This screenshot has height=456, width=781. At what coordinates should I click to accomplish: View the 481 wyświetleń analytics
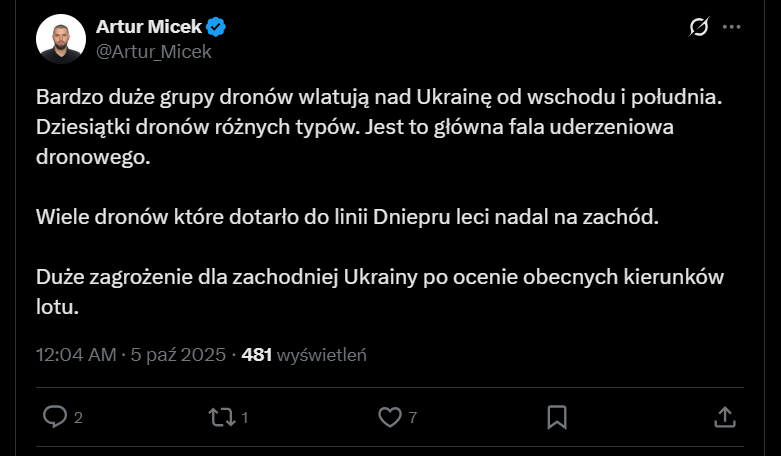305,354
